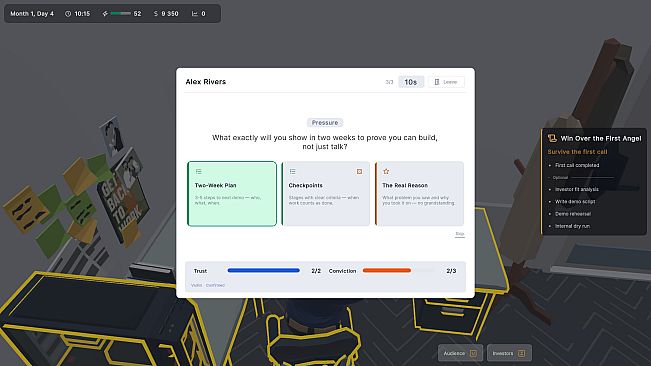Click the growth chart stat icon
This screenshot has width=651, height=366.
tap(194, 14)
